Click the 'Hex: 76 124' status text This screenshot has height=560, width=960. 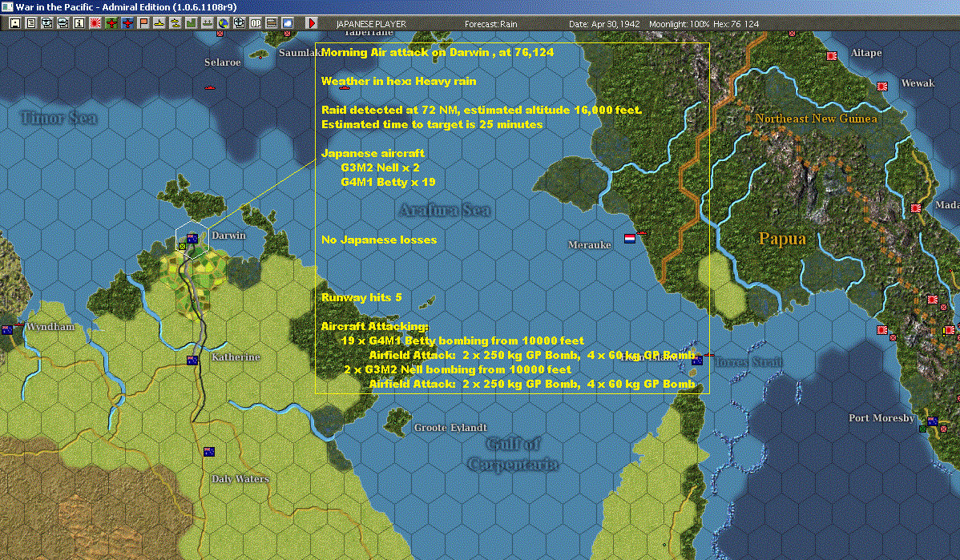pos(736,24)
